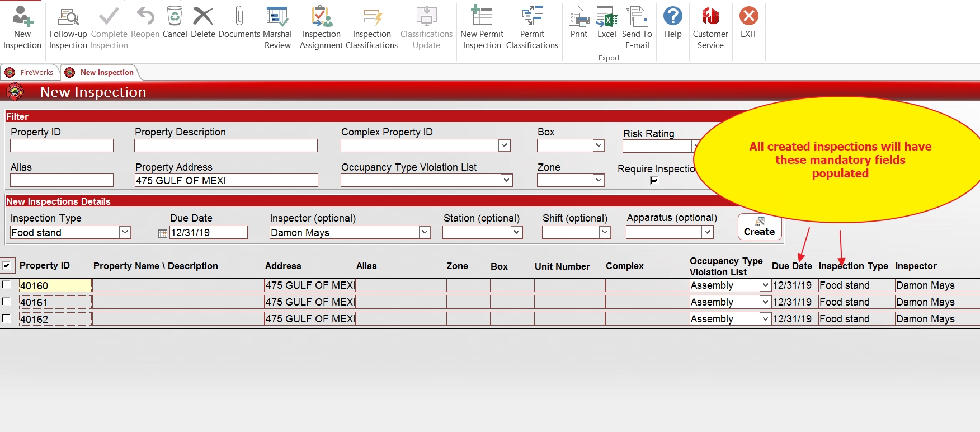
Task: Select Property ID cell 40160
Action: point(55,285)
